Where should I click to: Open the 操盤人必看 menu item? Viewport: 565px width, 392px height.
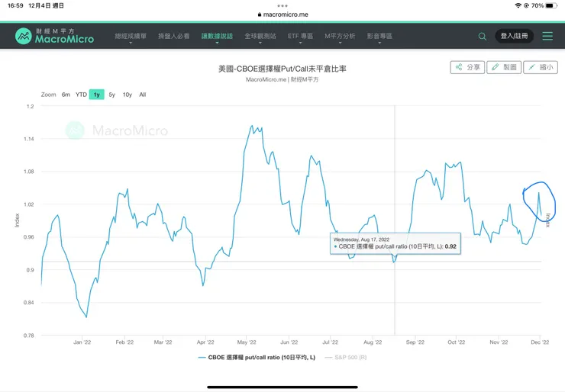pos(173,37)
